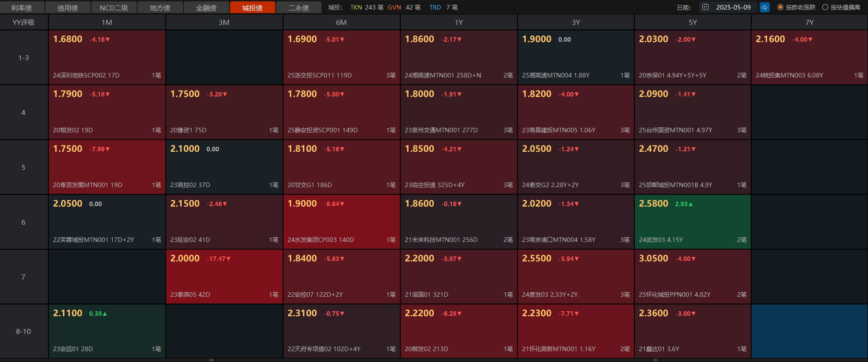Select the rating 5 row label
The width and height of the screenshot is (868, 362).
24,167
